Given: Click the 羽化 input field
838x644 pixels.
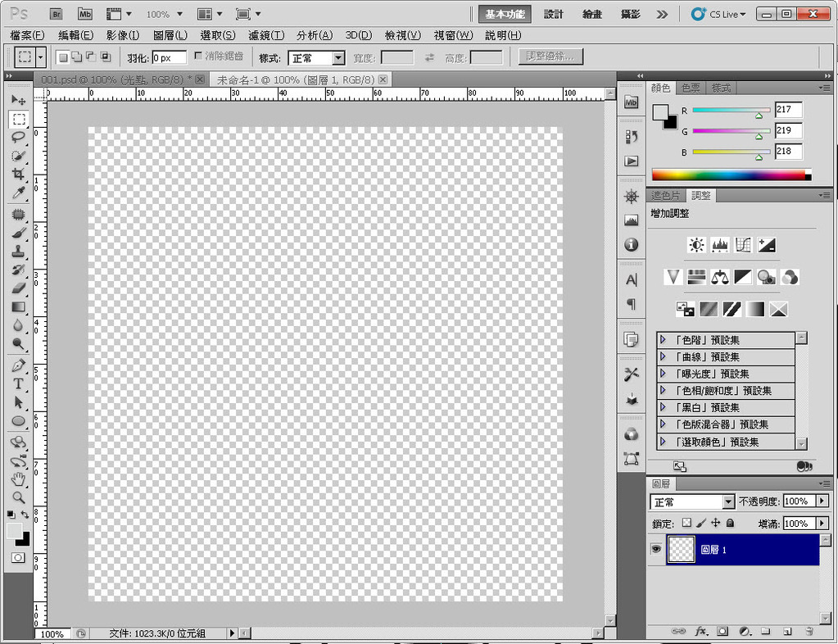Looking at the screenshot, I should [x=169, y=58].
